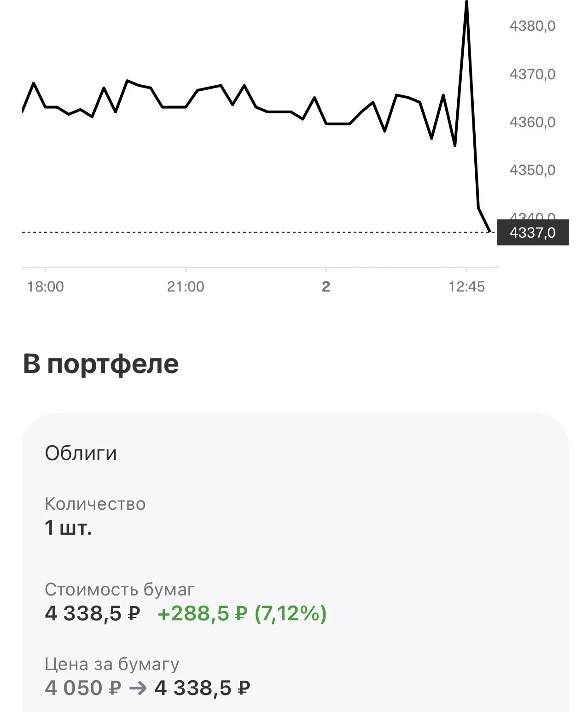The width and height of the screenshot is (588, 712).
Task: Tap the 4380,0 price axis label
Action: pyautogui.click(x=532, y=26)
